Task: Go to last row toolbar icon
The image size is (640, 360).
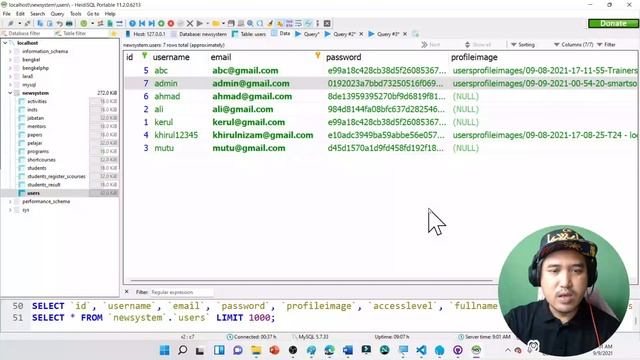Action: click(151, 23)
